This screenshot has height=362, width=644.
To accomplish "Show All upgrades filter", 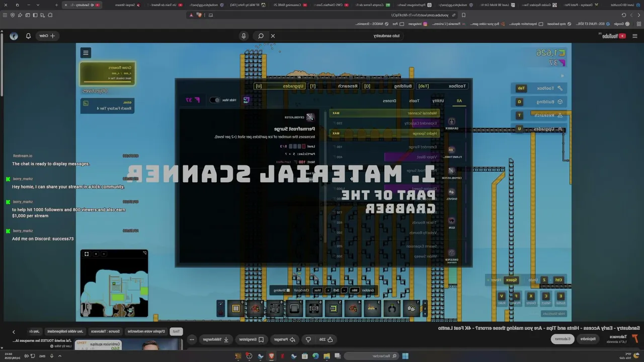I will [x=459, y=101].
